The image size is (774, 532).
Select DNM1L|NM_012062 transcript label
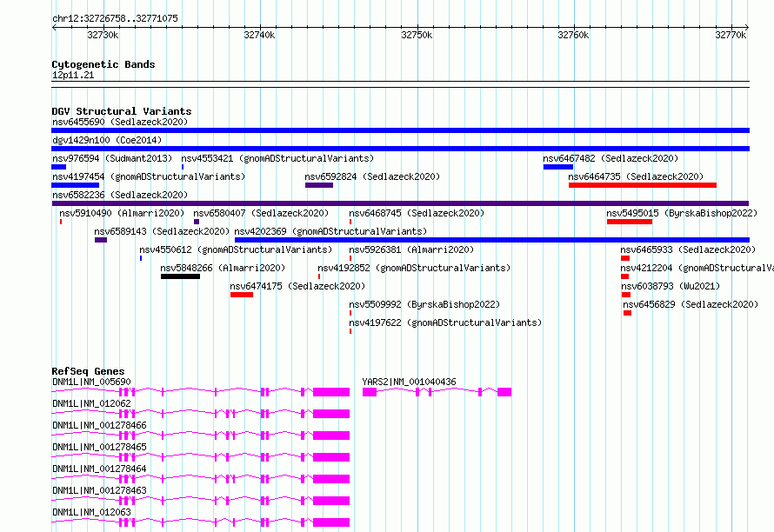click(91, 403)
